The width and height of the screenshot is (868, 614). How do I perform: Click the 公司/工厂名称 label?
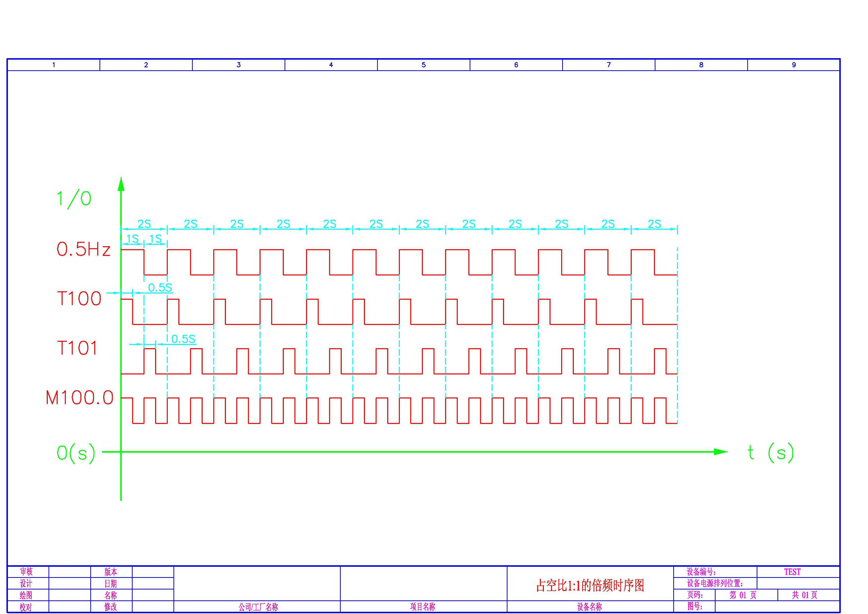[x=258, y=607]
